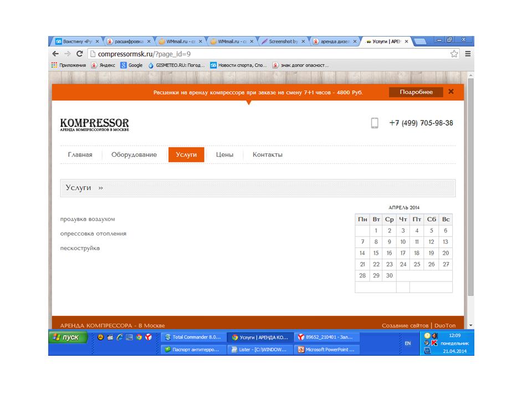Click the KOMPRESSOR site logo
This screenshot has height=399, width=532.
94,125
